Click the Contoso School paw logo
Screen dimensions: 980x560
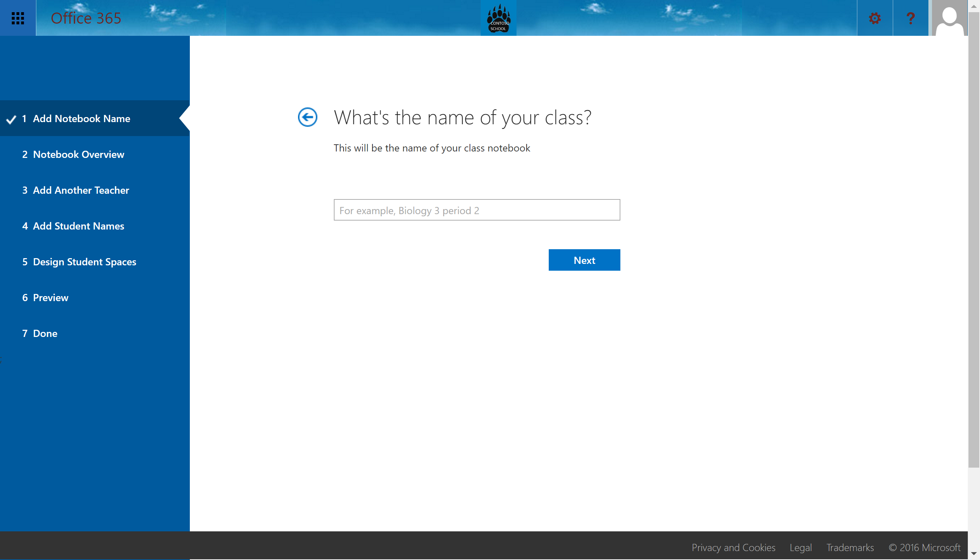click(498, 18)
